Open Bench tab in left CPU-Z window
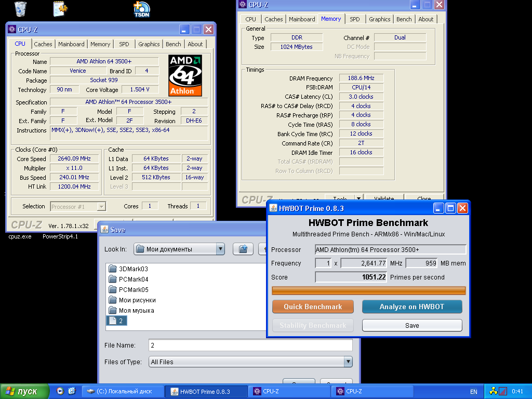Viewport: 532px width, 399px height. (x=174, y=44)
